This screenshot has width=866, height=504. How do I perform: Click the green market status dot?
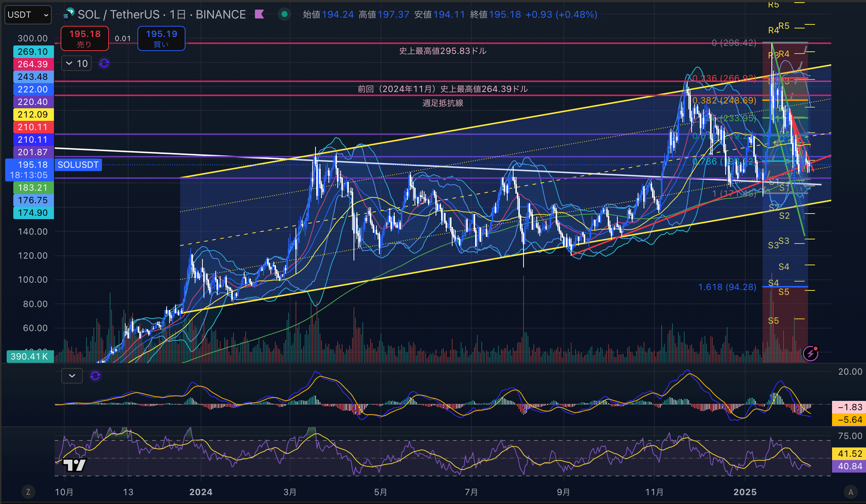(x=284, y=14)
